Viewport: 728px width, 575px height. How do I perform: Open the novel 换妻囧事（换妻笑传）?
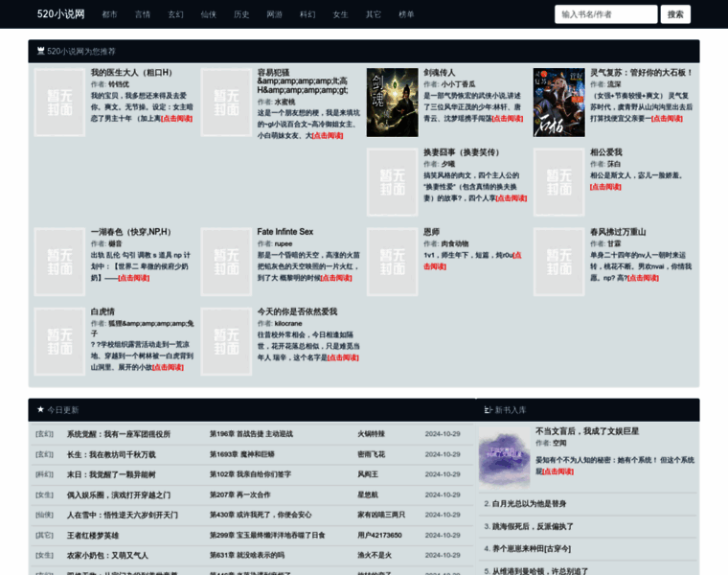tap(462, 152)
